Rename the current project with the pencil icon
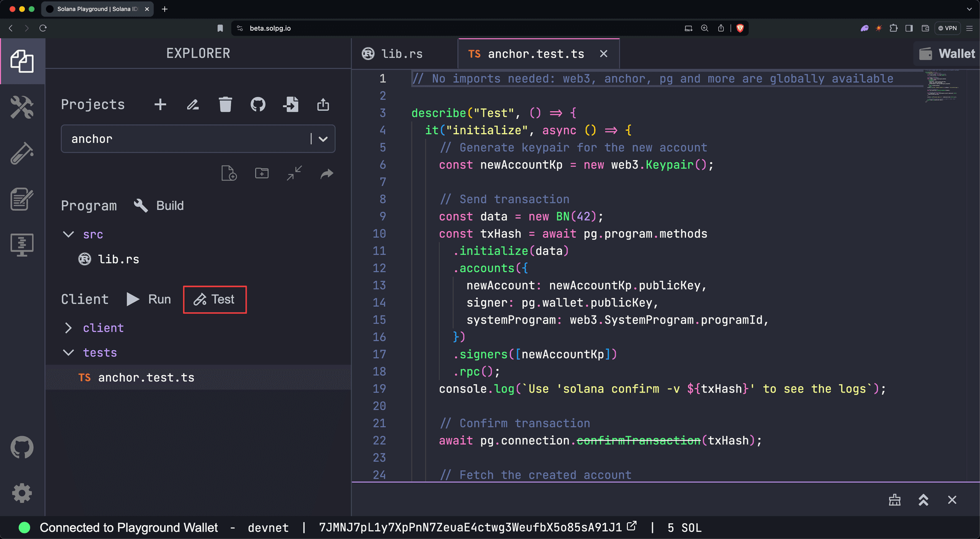Image resolution: width=980 pixels, height=539 pixels. coord(192,104)
